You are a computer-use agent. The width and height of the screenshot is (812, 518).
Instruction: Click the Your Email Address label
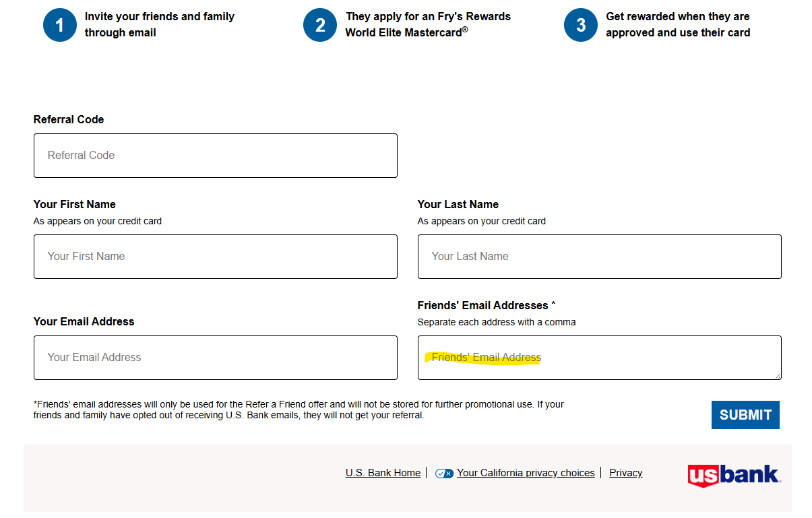(x=84, y=321)
